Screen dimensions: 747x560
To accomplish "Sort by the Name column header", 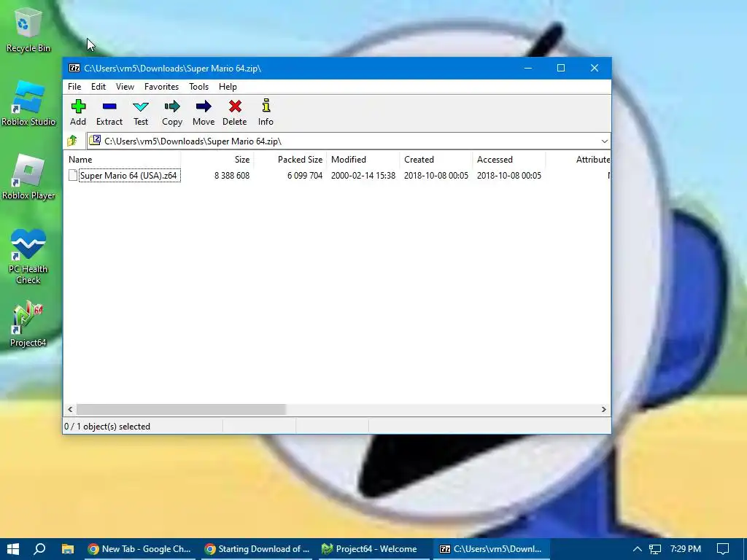I will coord(122,160).
